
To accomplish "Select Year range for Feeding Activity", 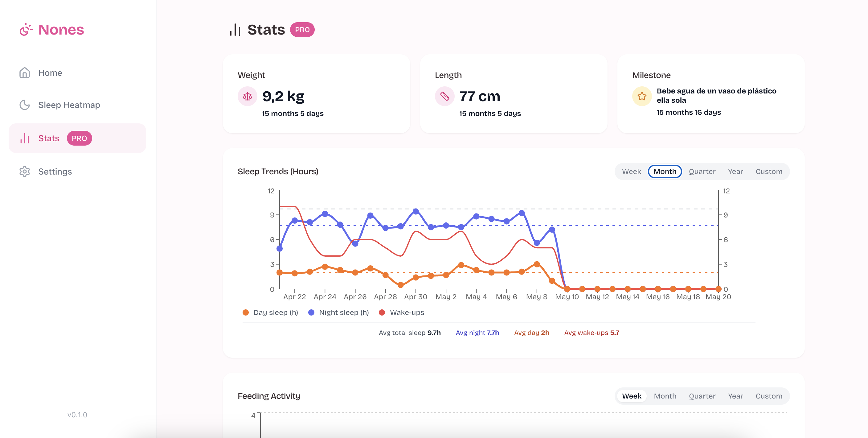I will 735,396.
